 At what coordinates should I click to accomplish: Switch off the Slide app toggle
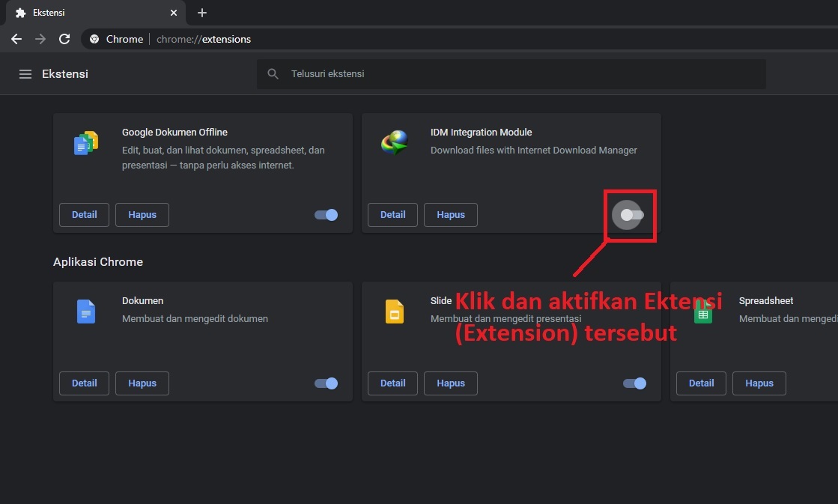pos(635,383)
